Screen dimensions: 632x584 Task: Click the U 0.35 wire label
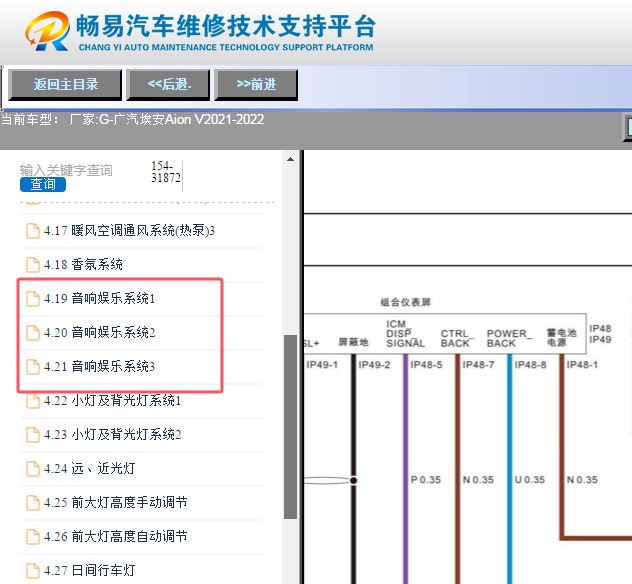(530, 480)
